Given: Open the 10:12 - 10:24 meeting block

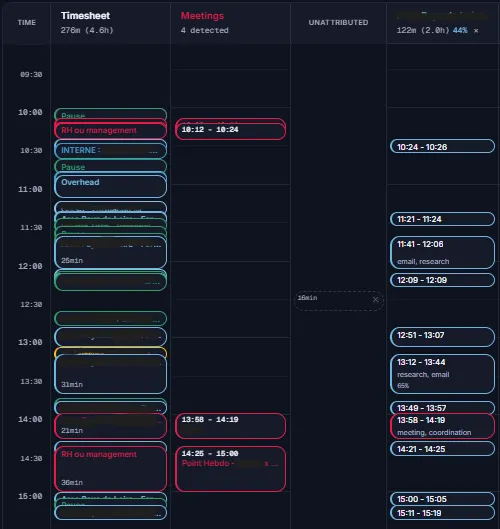Looking at the screenshot, I should [x=230, y=131].
